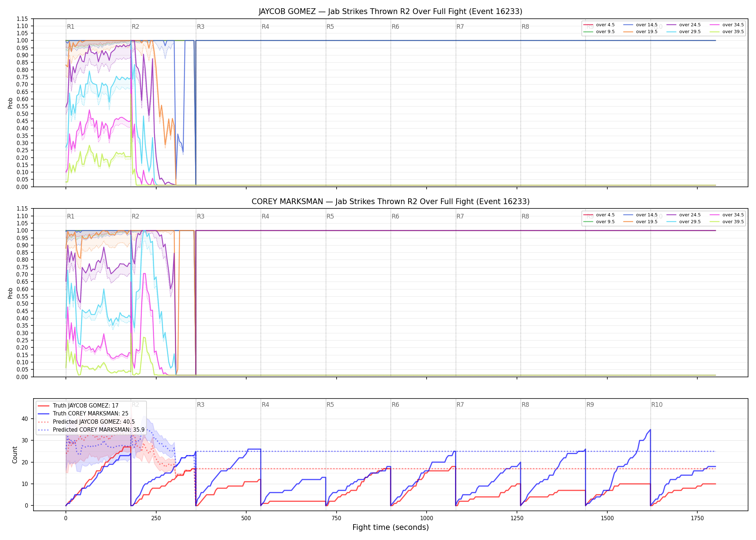This screenshot has height=540, width=756.
Task: Click the R5 round marker in middle chart
Action: [x=330, y=216]
